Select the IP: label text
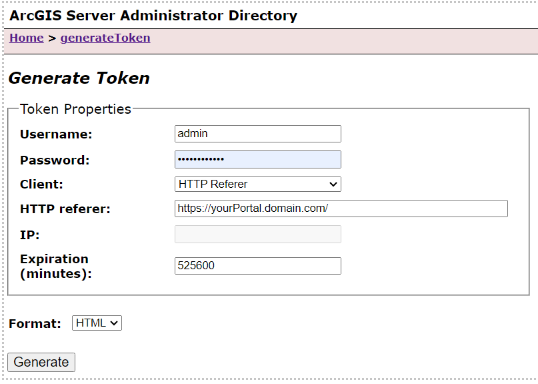The height and width of the screenshot is (384, 538). coord(30,235)
